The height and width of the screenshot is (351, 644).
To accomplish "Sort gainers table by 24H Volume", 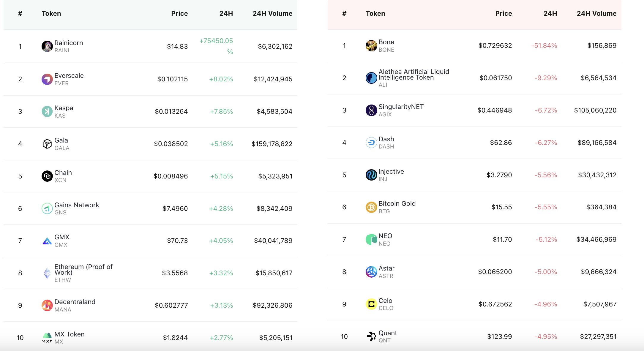I will (272, 13).
